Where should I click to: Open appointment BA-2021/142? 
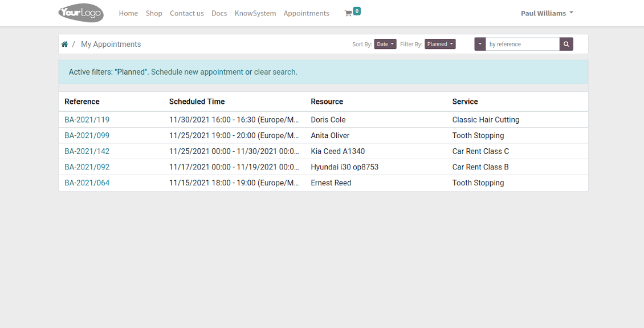[x=87, y=151]
